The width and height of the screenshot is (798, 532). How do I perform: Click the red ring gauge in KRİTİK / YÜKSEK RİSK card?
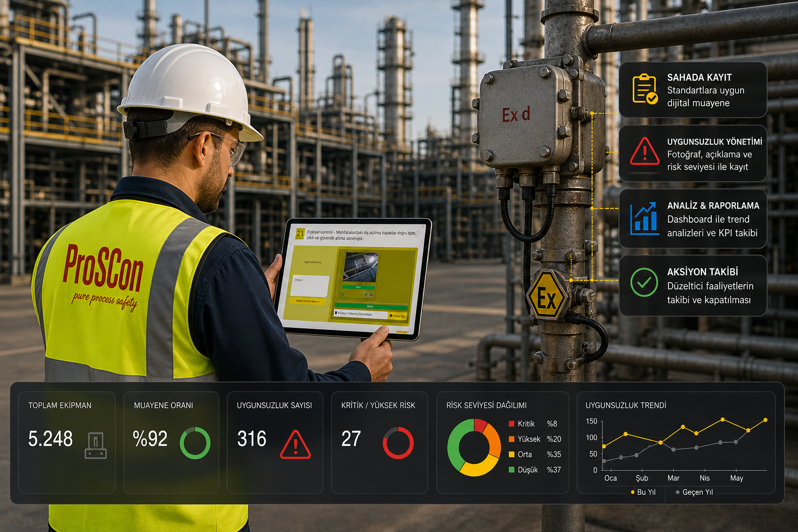398,443
